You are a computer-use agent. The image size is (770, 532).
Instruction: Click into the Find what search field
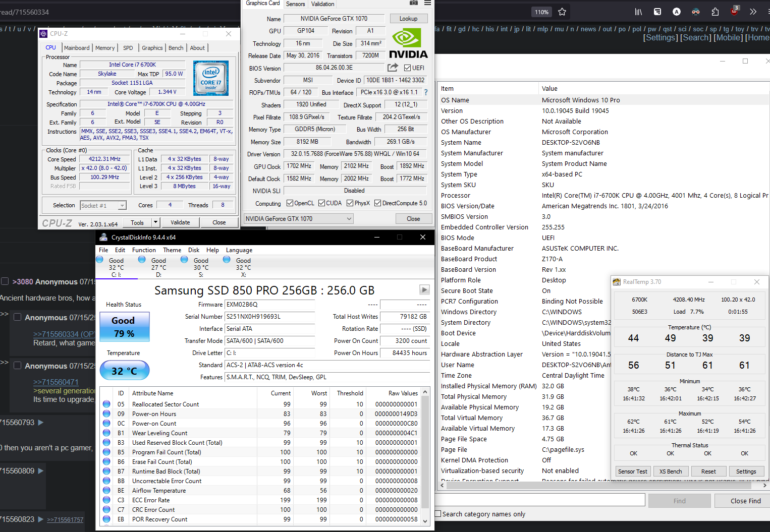pos(540,500)
